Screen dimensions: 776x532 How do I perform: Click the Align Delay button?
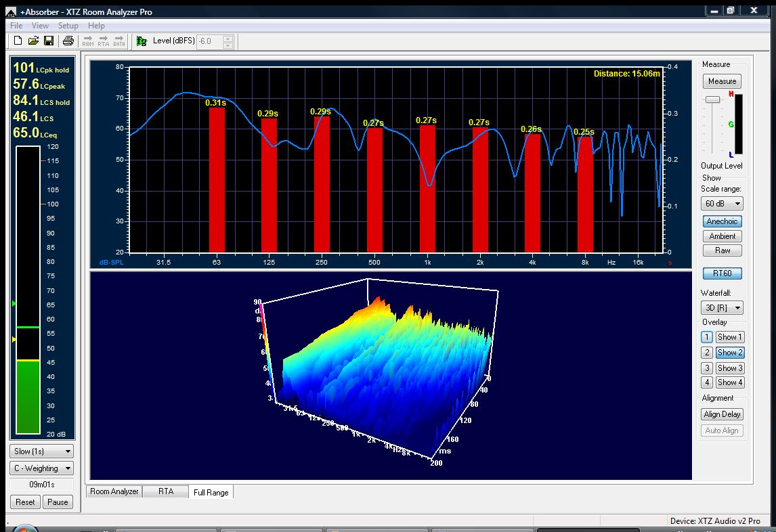[x=722, y=414]
